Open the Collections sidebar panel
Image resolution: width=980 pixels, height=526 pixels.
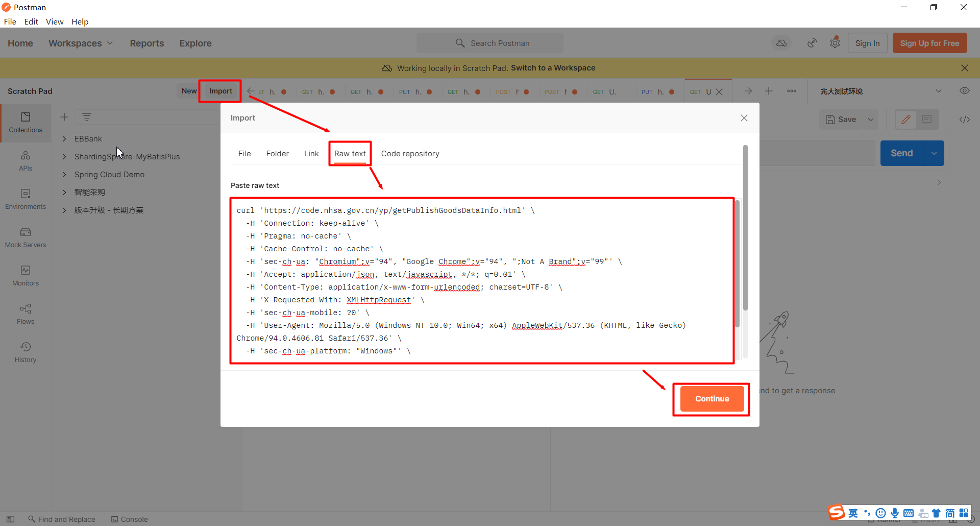pyautogui.click(x=26, y=123)
